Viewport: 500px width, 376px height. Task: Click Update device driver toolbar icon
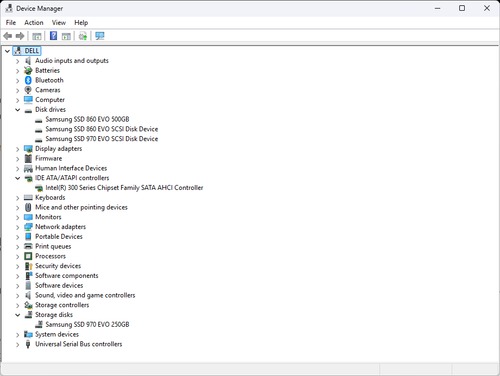tap(83, 36)
